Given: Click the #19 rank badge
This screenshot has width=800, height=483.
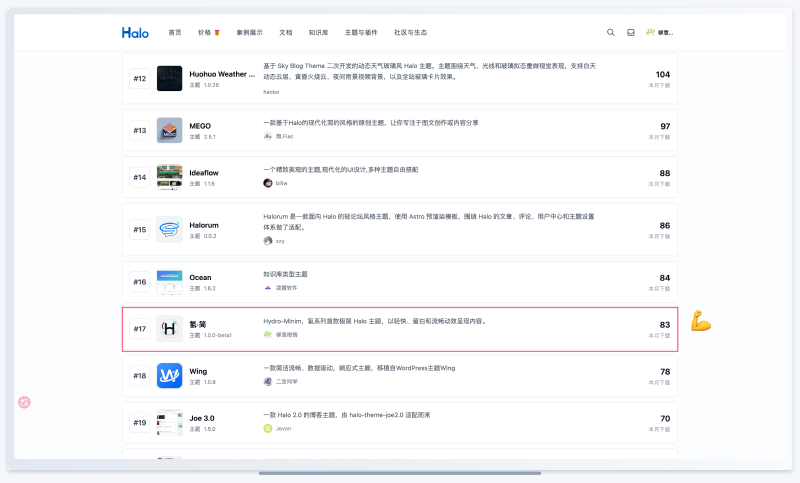Looking at the screenshot, I should pyautogui.click(x=140, y=423).
